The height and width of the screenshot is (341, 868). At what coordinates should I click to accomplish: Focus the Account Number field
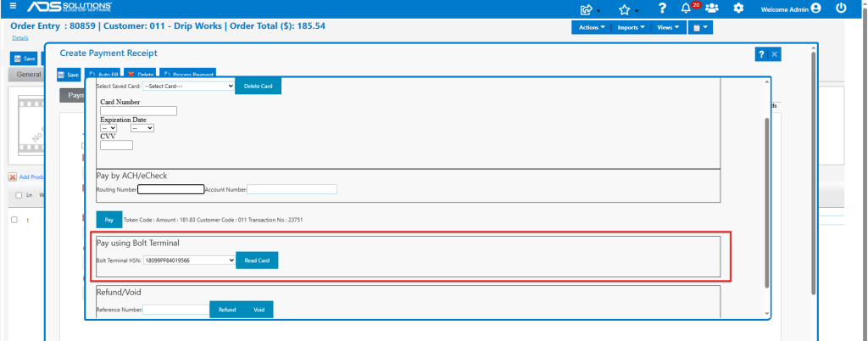point(292,189)
